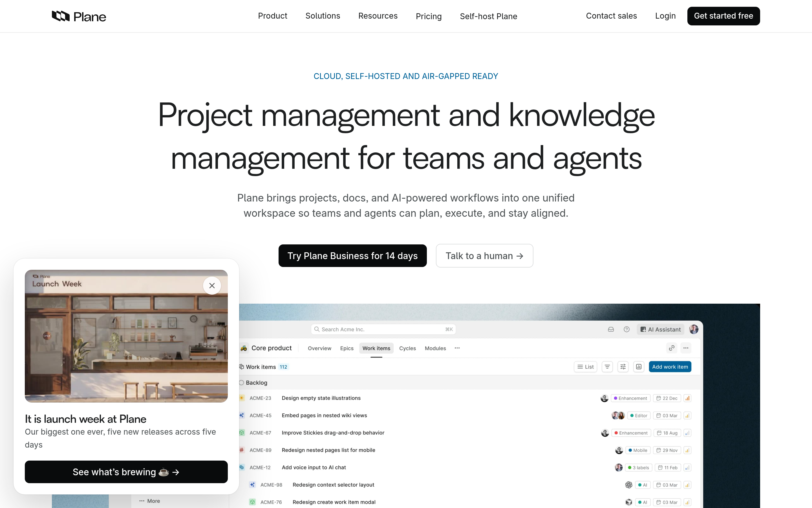Open the Solutions menu

(x=323, y=16)
